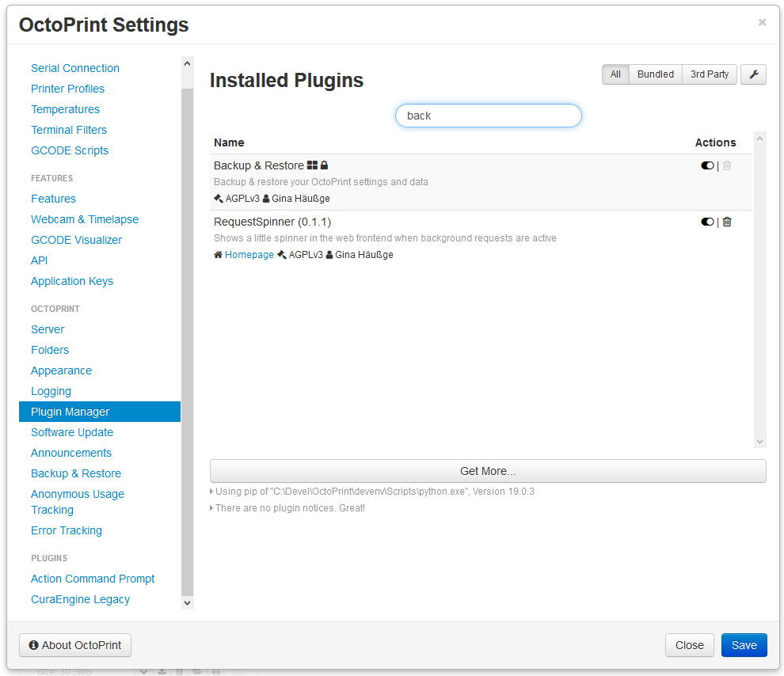The height and width of the screenshot is (676, 784).
Task: Switch to the Bundled filter tab
Action: (x=655, y=74)
